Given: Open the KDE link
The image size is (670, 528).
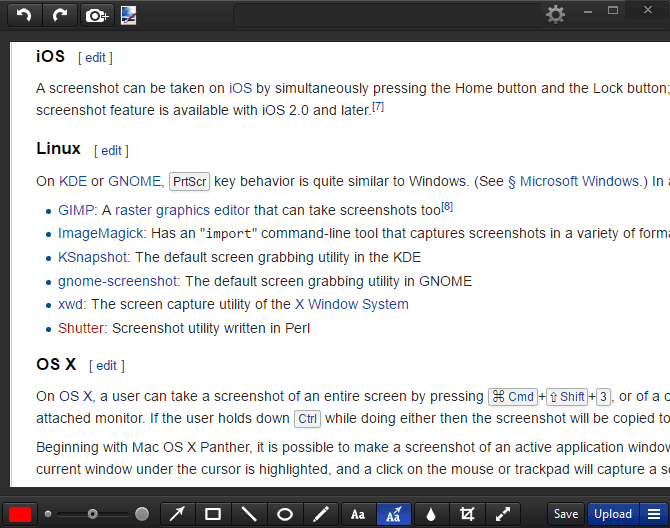Looking at the screenshot, I should (73, 182).
